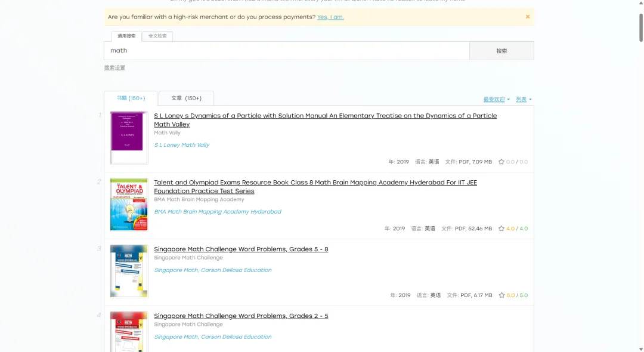The width and height of the screenshot is (644, 352).
Task: Click the 'PDF, 6.17 MB' file info
Action: pyautogui.click(x=476, y=295)
